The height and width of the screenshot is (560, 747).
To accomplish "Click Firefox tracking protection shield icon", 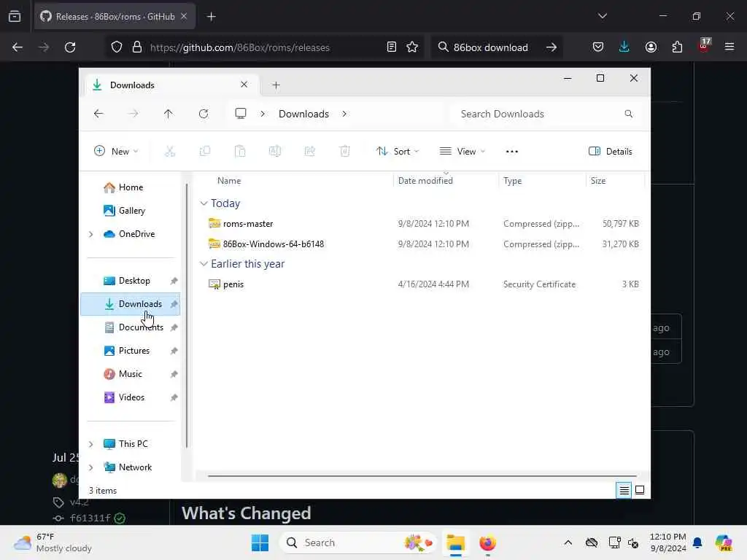I will pos(117,47).
